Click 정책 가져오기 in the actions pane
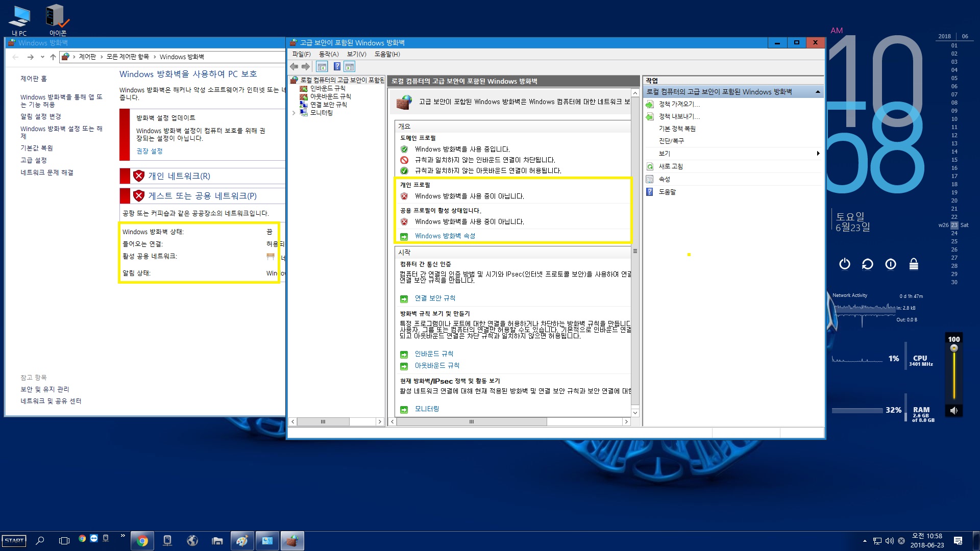The width and height of the screenshot is (980, 551). coord(679,104)
